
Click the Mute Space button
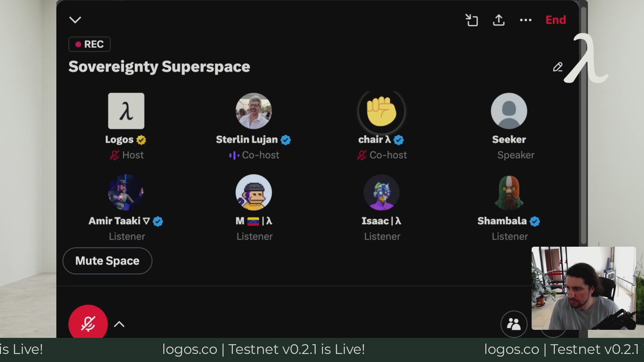pos(107,261)
